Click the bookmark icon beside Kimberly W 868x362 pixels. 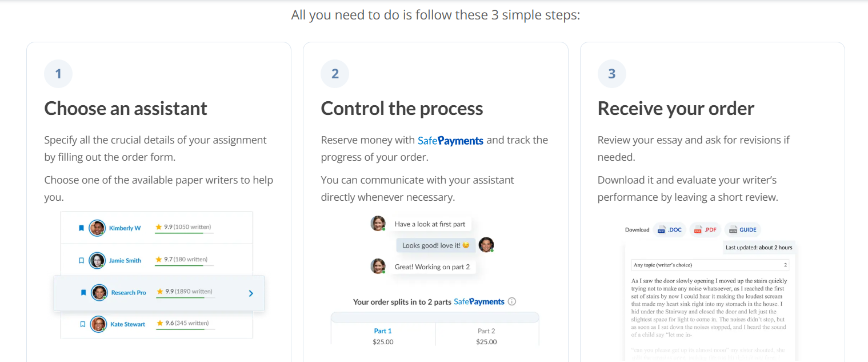coord(81,228)
